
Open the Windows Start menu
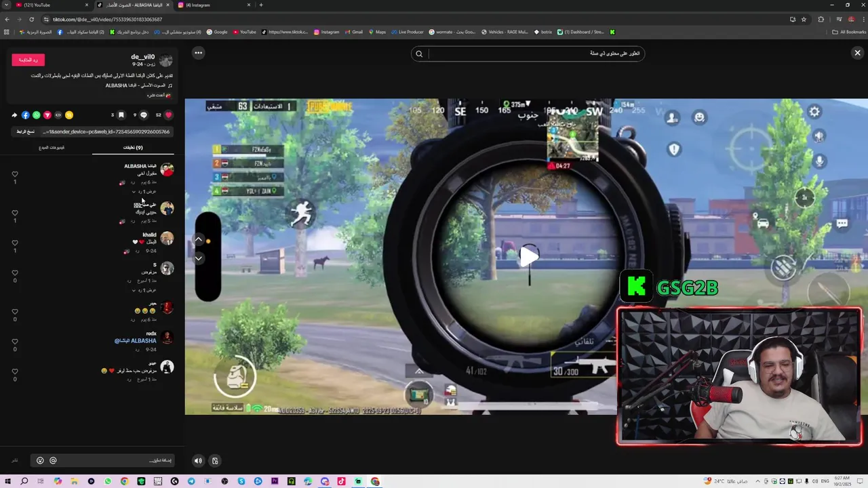7,481
